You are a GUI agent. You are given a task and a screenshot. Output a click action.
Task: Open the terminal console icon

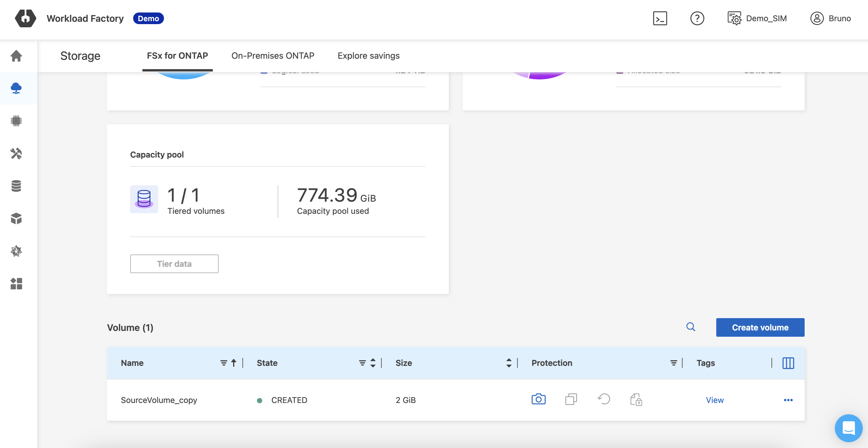pos(660,18)
